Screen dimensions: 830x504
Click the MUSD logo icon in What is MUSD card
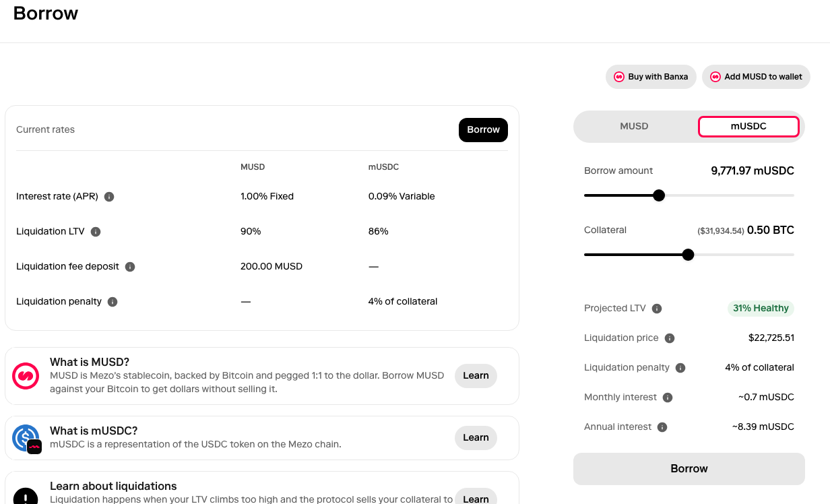(26, 376)
